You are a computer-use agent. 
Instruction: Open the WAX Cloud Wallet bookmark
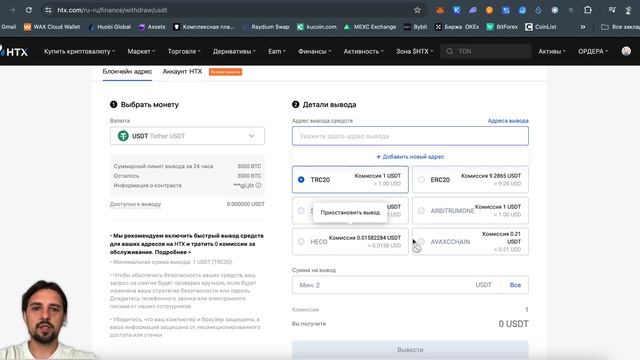tap(52, 27)
